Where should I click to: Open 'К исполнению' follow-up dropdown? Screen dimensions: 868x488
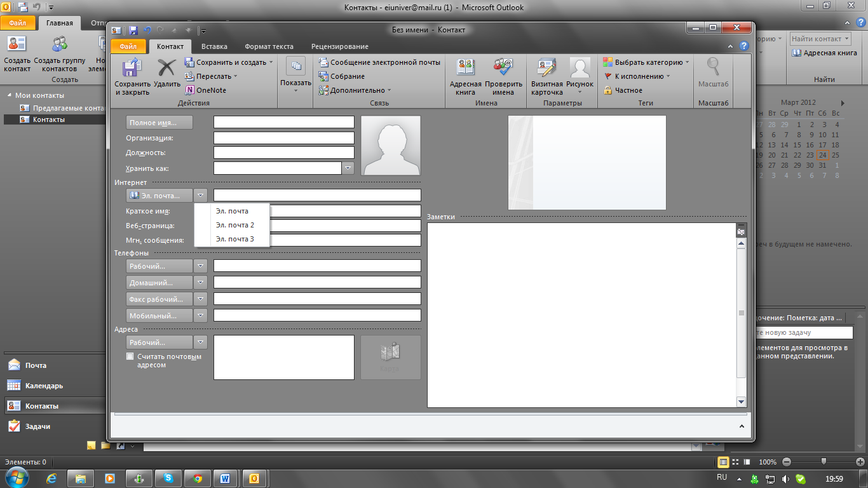(637, 76)
